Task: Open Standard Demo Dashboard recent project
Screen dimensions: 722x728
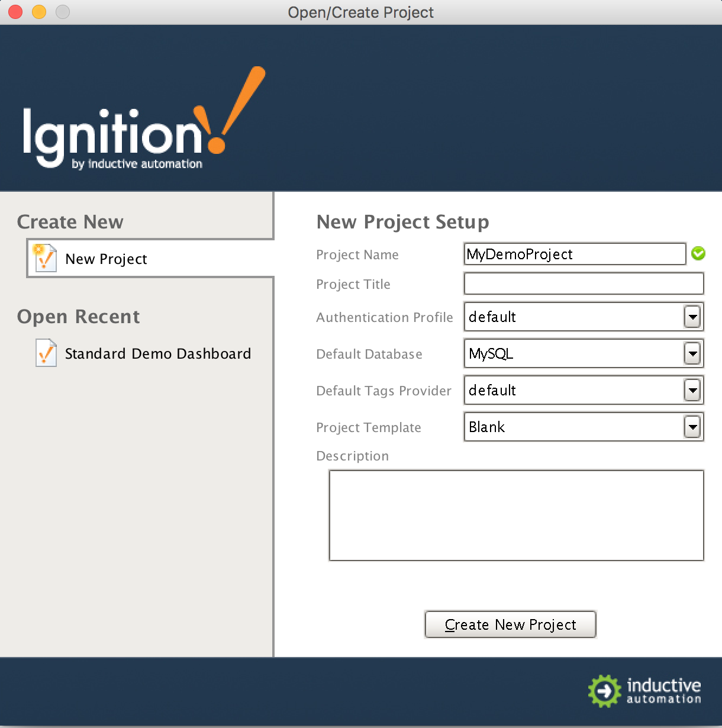Action: click(144, 353)
